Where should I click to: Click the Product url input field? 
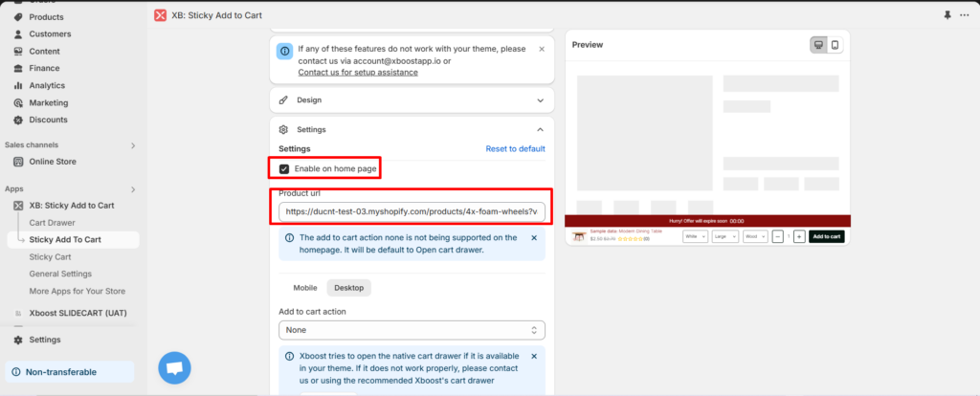(x=412, y=211)
